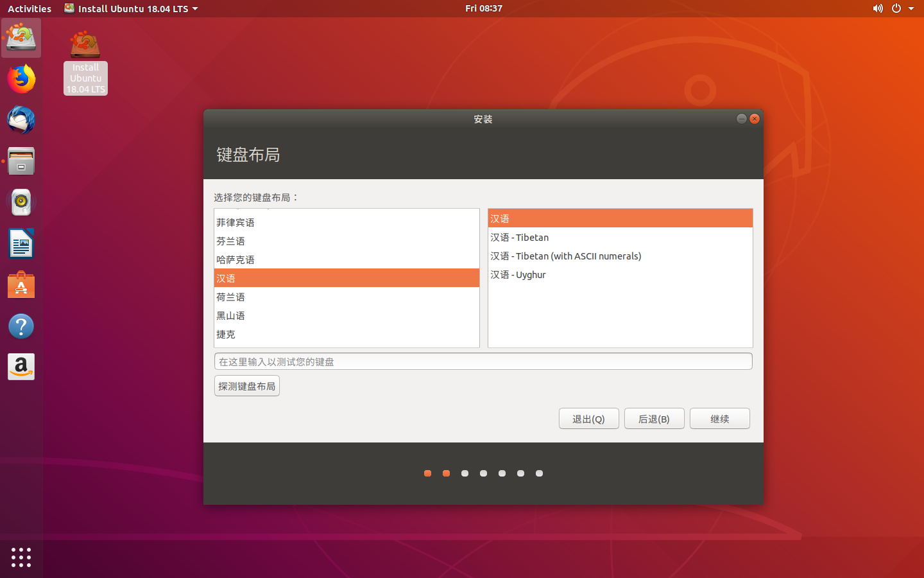Select the Install Ubuntu 18.04 LTS desktop icon
924x578 pixels.
click(x=85, y=63)
